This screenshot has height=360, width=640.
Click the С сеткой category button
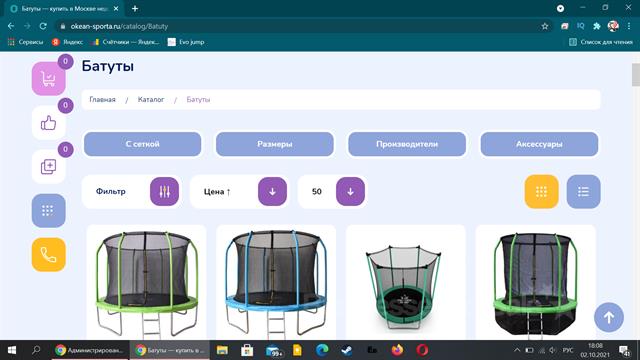coord(142,144)
